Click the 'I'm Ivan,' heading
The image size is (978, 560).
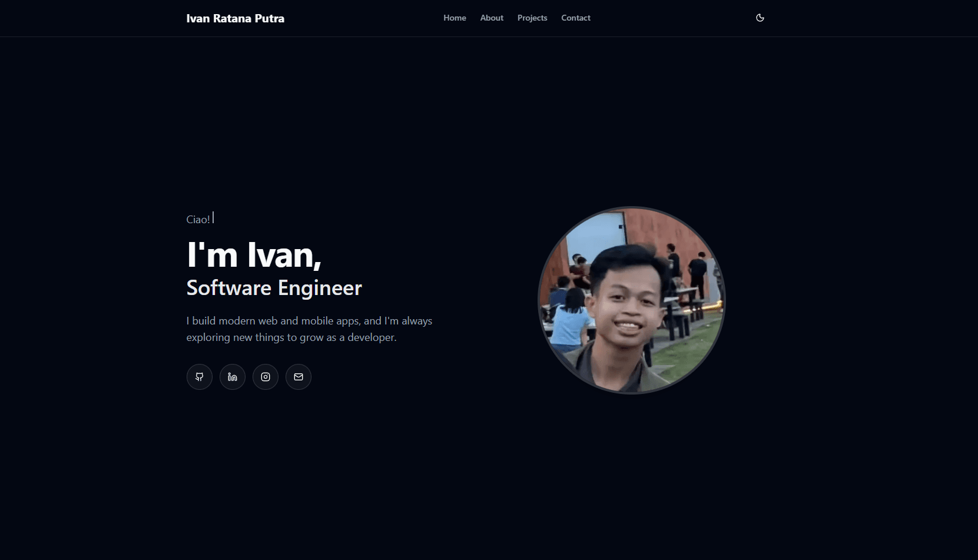(x=254, y=256)
